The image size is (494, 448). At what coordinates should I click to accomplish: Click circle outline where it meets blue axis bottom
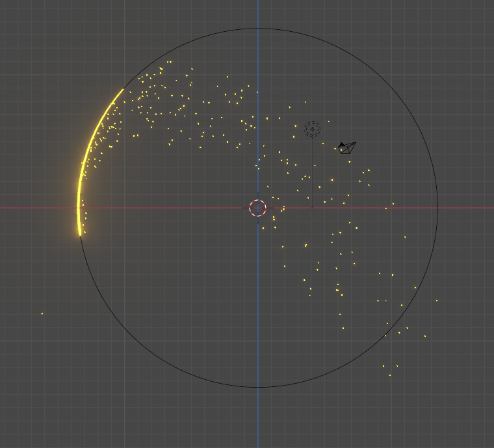click(258, 388)
